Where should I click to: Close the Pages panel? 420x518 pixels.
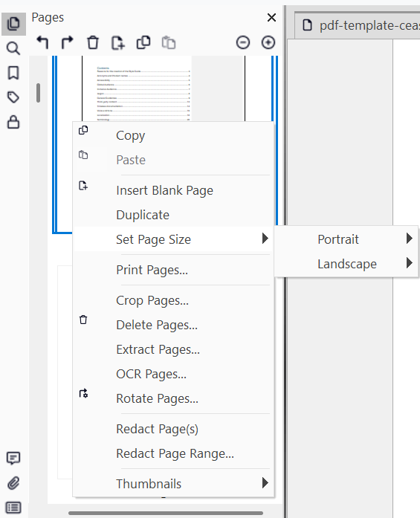271,18
